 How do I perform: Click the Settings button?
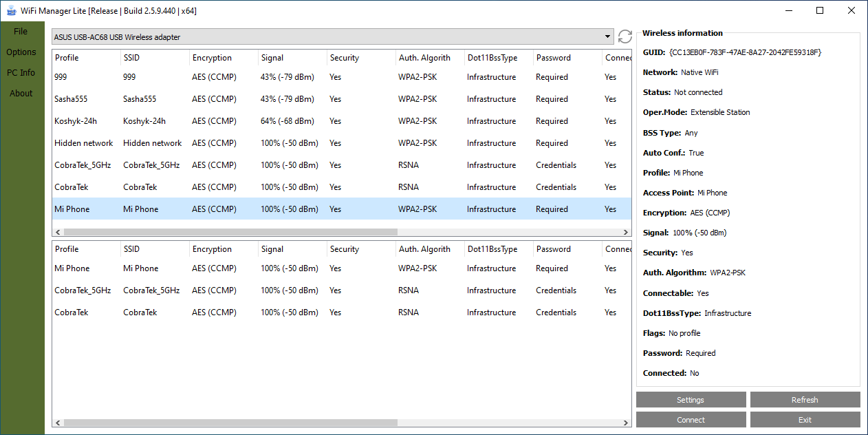click(691, 400)
